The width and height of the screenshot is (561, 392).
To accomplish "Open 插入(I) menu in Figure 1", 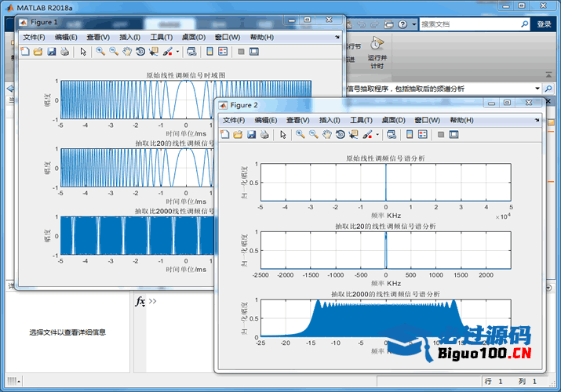I will 129,37.
